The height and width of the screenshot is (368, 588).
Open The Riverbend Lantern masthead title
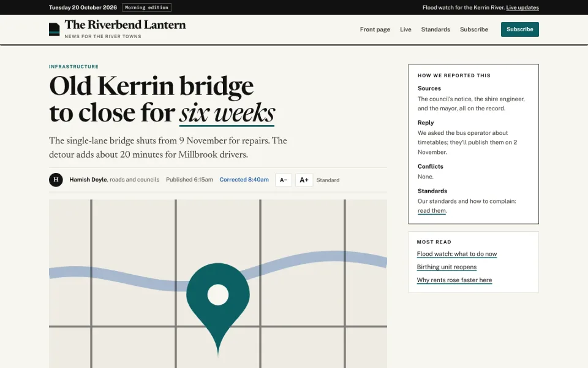[125, 25]
